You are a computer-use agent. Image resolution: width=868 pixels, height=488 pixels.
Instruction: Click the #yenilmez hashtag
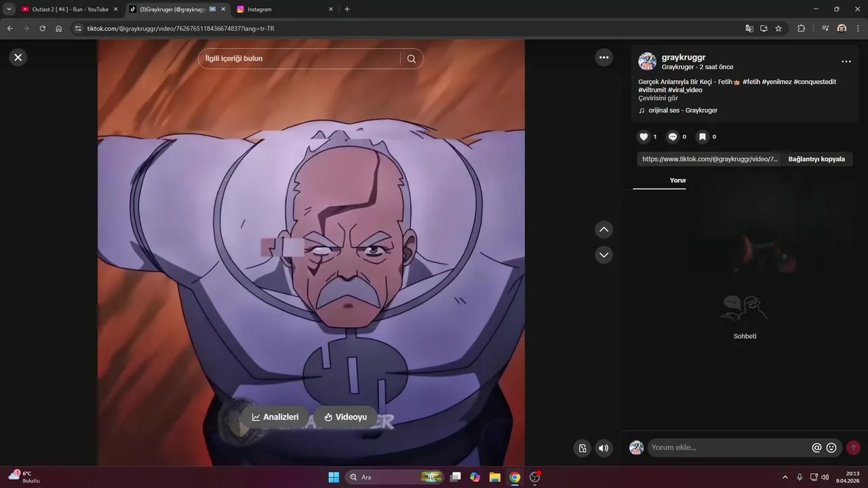[776, 82]
